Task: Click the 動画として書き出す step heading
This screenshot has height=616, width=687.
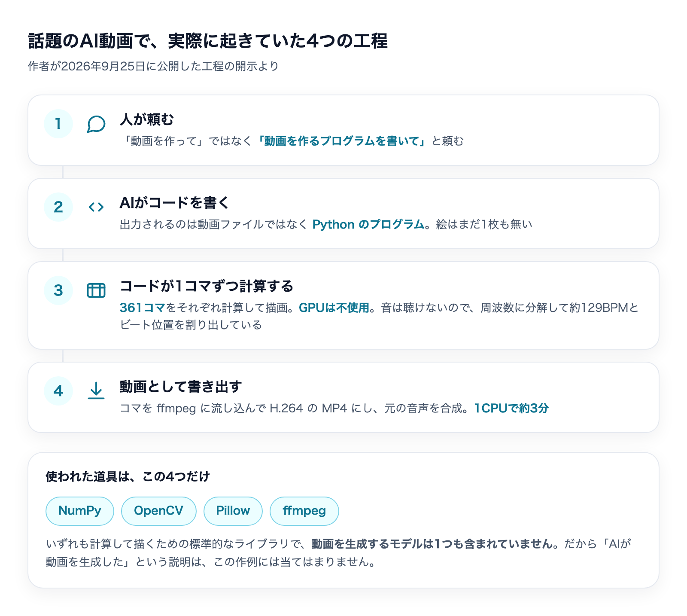Action: [181, 387]
